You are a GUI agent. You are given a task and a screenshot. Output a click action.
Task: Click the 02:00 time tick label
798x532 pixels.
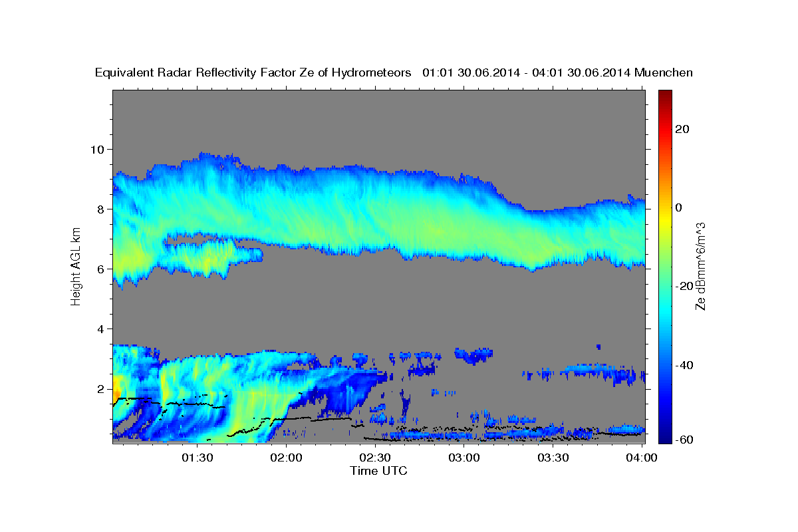click(x=287, y=458)
